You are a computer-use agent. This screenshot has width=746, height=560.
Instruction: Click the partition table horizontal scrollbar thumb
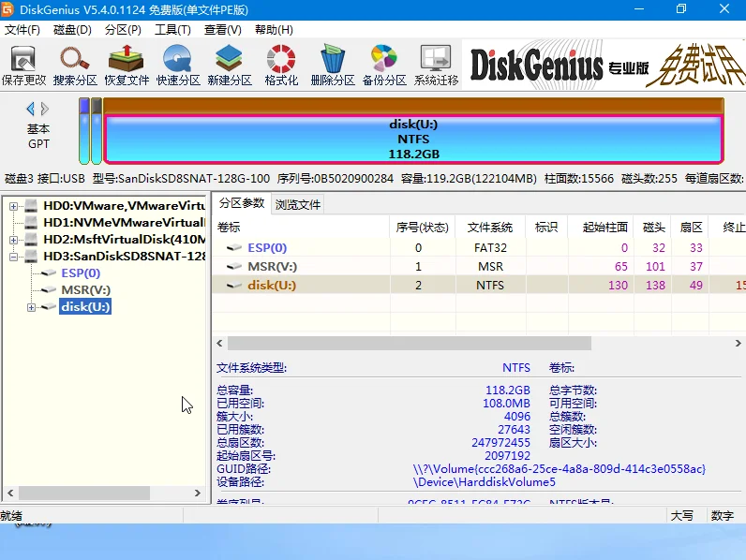(x=410, y=343)
